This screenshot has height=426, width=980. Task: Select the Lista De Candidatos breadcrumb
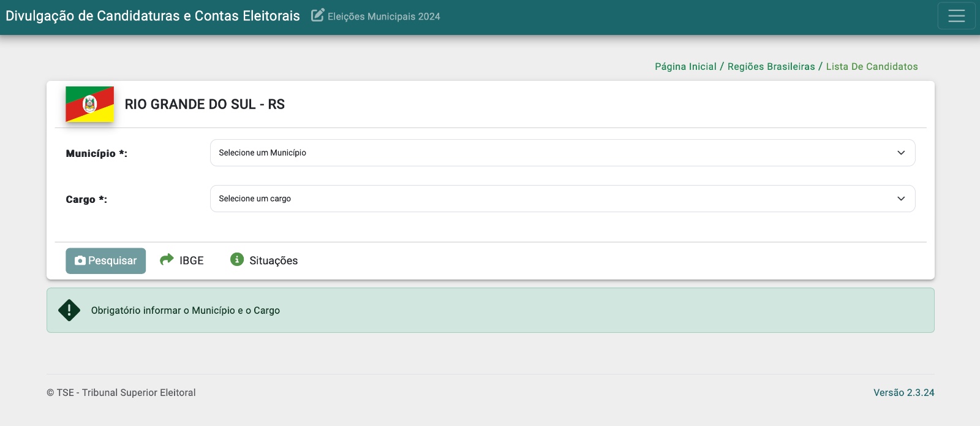(872, 67)
